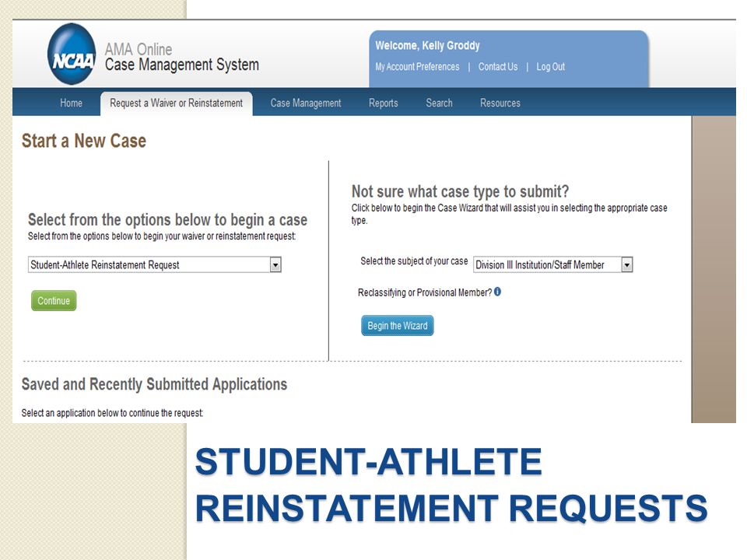Expand the waiver request type dropdown arrow
Image resolution: width=747 pixels, height=560 pixels.
275,264
